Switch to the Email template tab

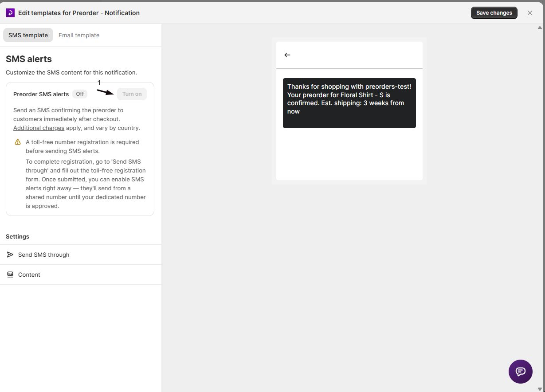pos(79,35)
